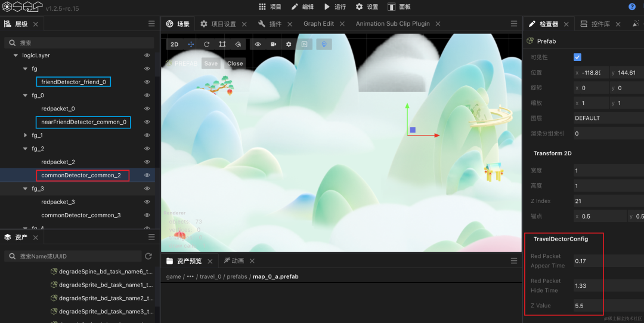This screenshot has width=644, height=323.
Task: Select the move tool in scene toolbar
Action: 191,44
